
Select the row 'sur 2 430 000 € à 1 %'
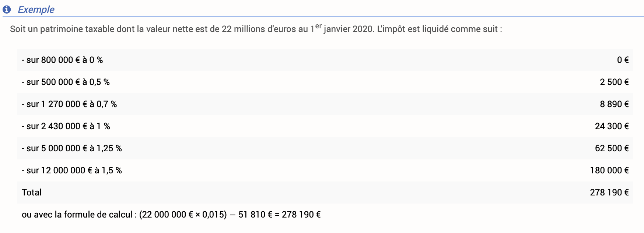tap(325, 126)
